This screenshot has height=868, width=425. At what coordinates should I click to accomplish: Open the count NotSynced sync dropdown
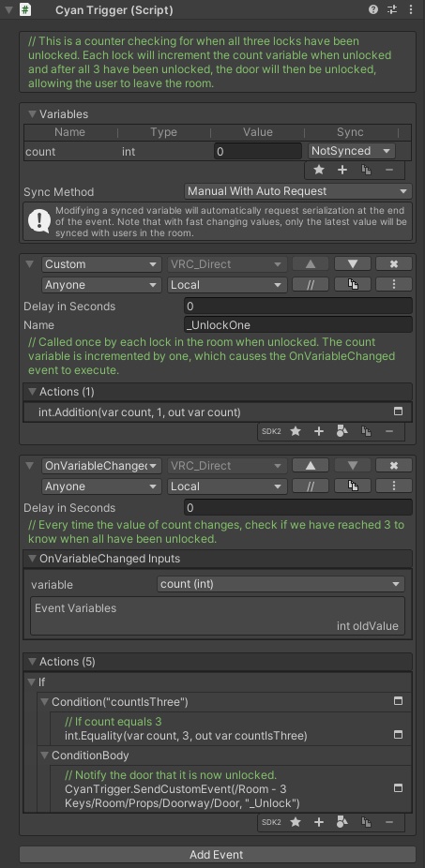tap(351, 151)
